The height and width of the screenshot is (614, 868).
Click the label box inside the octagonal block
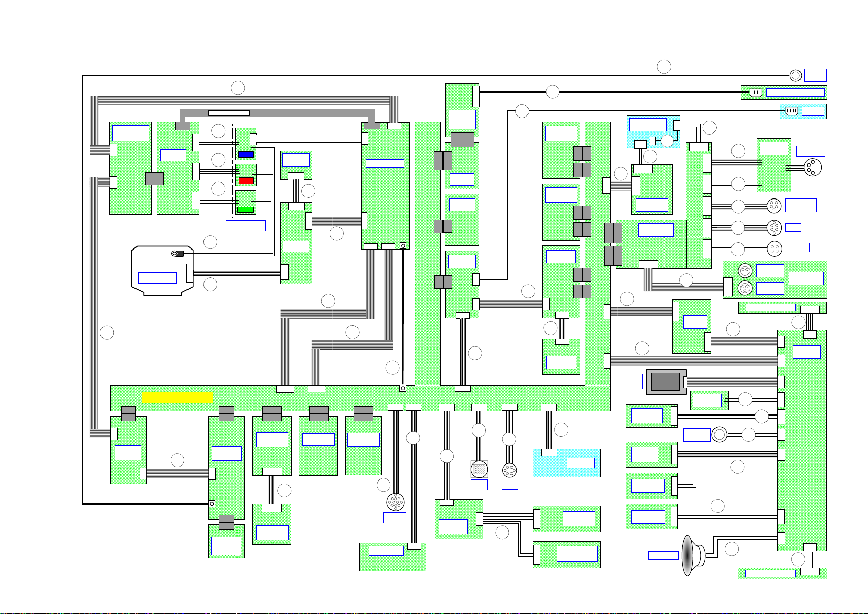coord(157,278)
